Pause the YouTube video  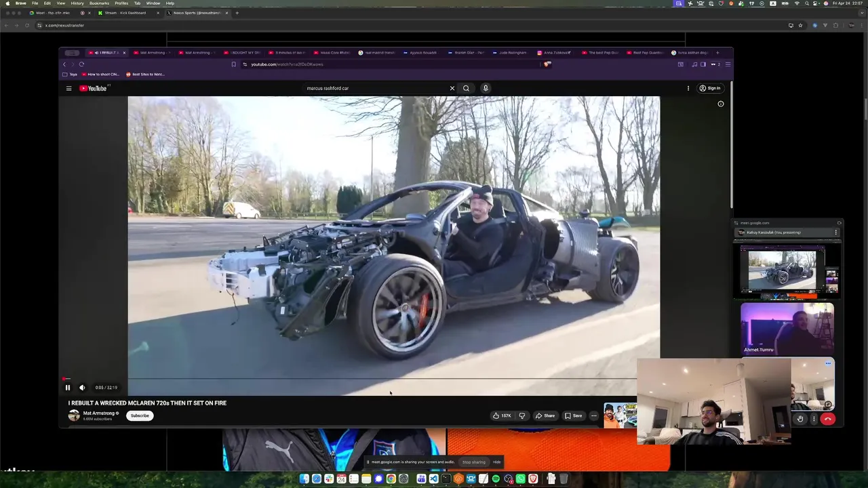(x=68, y=388)
